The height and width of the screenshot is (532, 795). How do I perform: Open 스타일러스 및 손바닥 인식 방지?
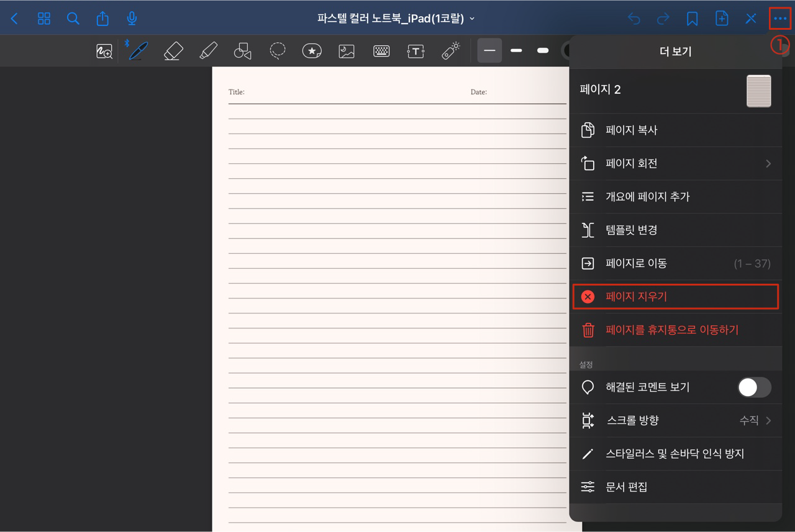tap(675, 454)
